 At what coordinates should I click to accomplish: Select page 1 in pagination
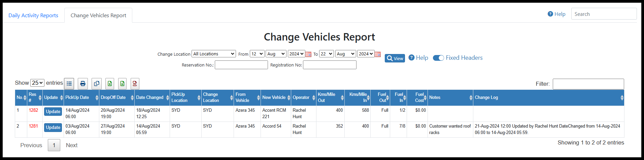(54, 145)
